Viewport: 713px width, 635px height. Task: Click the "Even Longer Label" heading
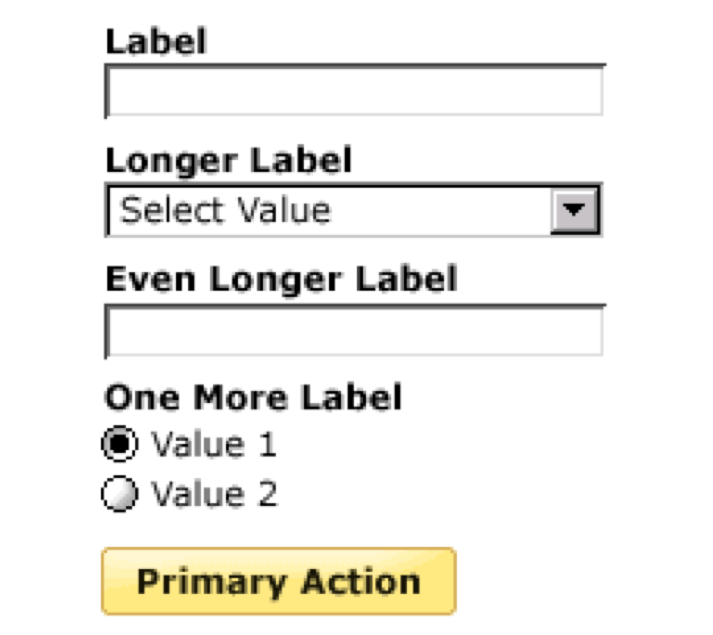(281, 278)
